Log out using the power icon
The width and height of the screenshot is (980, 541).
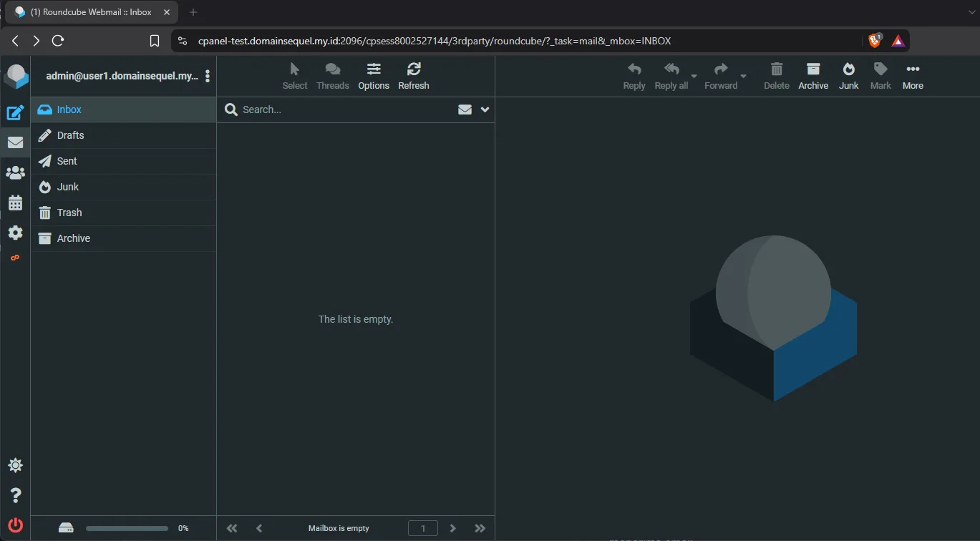(x=15, y=525)
